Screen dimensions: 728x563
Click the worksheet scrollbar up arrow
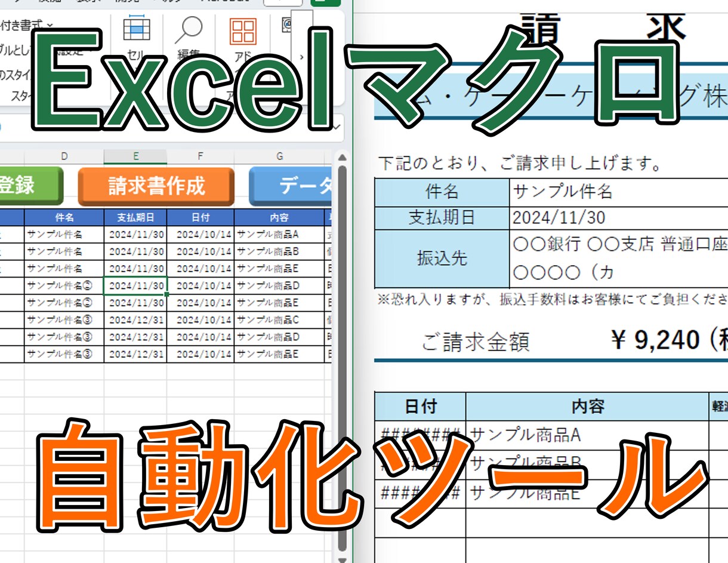point(342,158)
